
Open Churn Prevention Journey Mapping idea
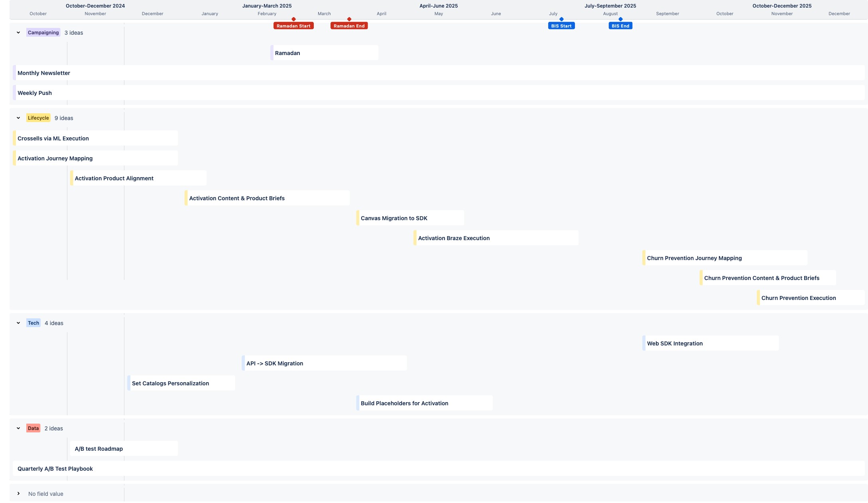(725, 258)
